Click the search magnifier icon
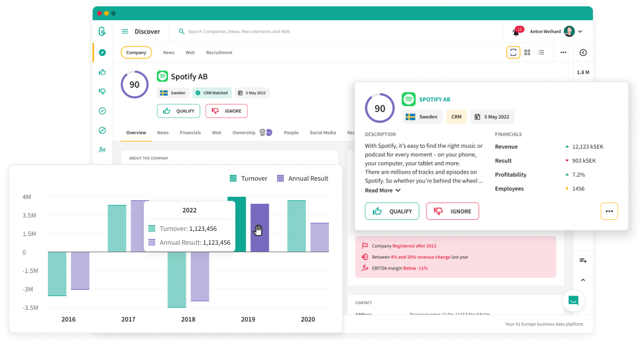The height and width of the screenshot is (344, 644). [182, 31]
